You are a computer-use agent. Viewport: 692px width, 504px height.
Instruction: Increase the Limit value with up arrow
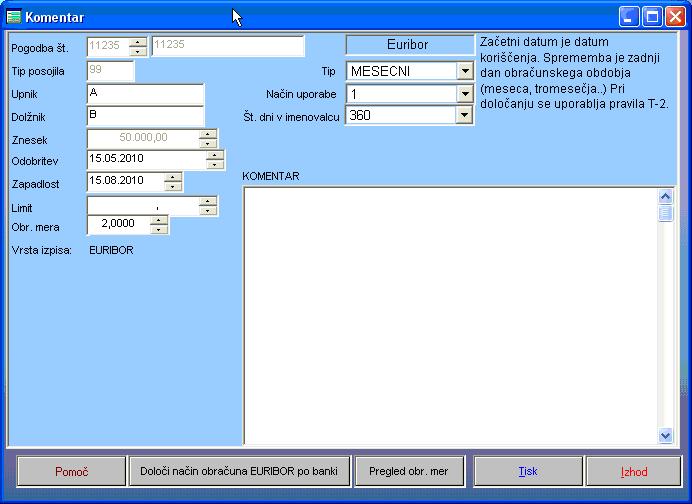pyautogui.click(x=208, y=201)
